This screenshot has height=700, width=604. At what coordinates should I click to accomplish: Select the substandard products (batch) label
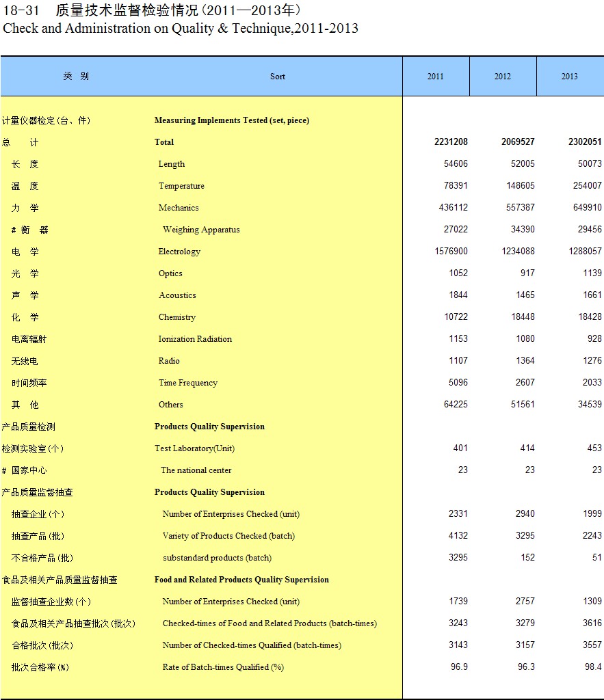point(217,558)
